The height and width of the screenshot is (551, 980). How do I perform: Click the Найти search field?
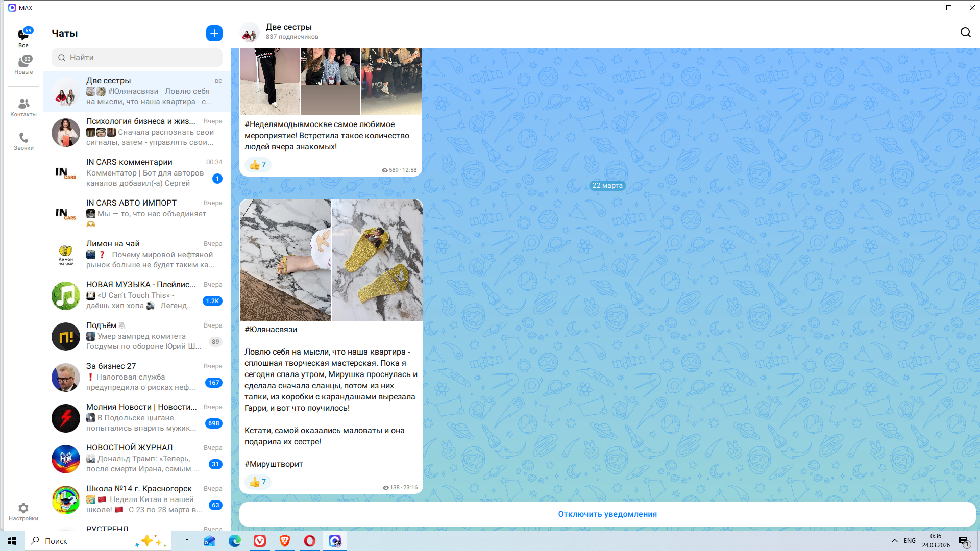[137, 58]
